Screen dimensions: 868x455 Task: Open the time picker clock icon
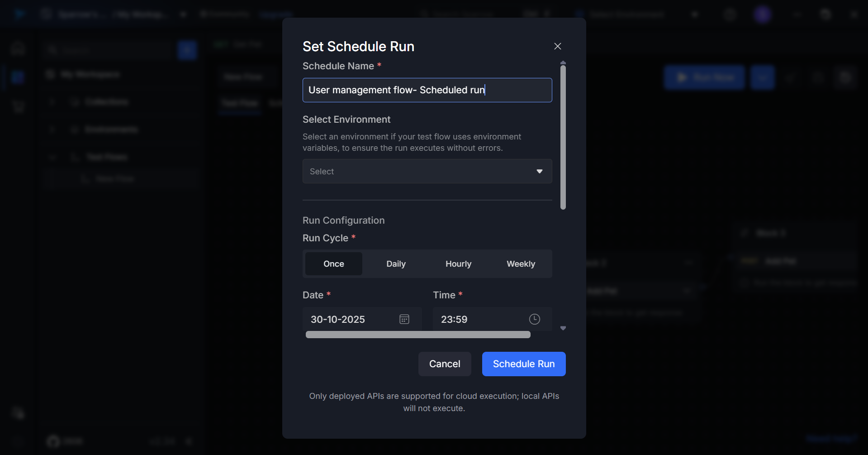point(534,319)
